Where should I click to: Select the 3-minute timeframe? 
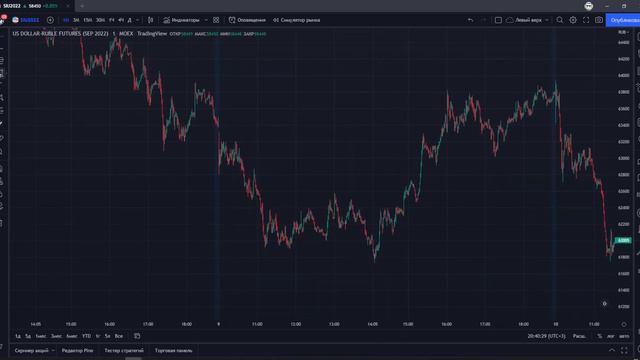(76, 20)
